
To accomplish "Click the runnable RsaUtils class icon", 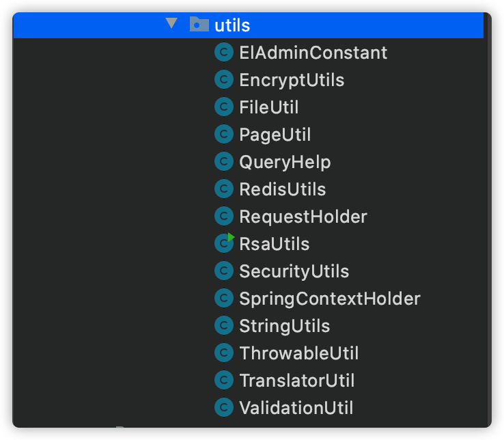I will tap(224, 243).
